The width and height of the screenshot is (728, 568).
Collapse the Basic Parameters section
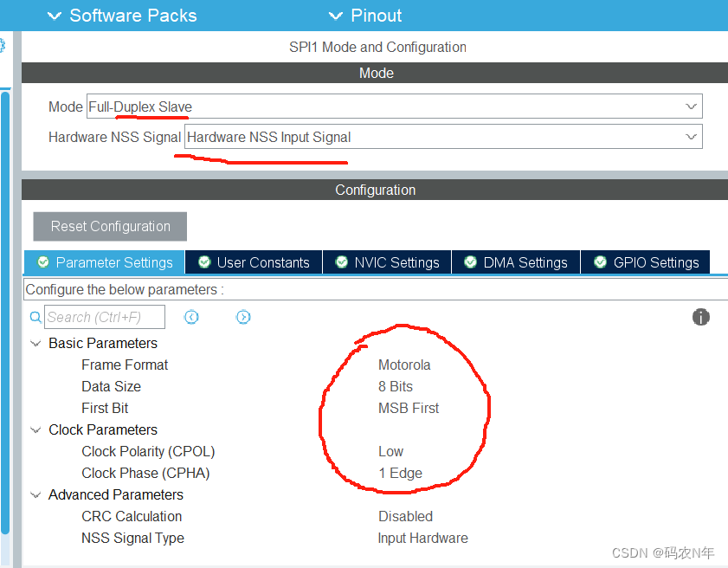[35, 343]
